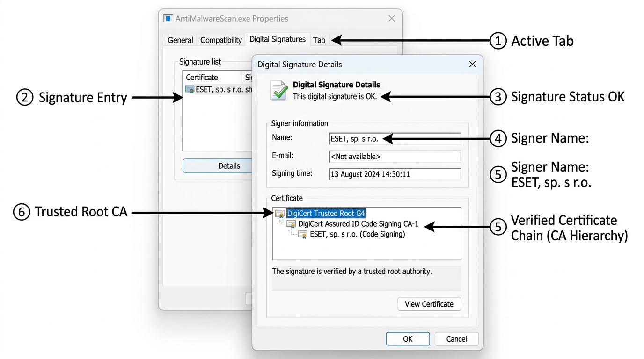Click the certificate icon beside the ESET signature entry
644x359 pixels.
point(190,89)
